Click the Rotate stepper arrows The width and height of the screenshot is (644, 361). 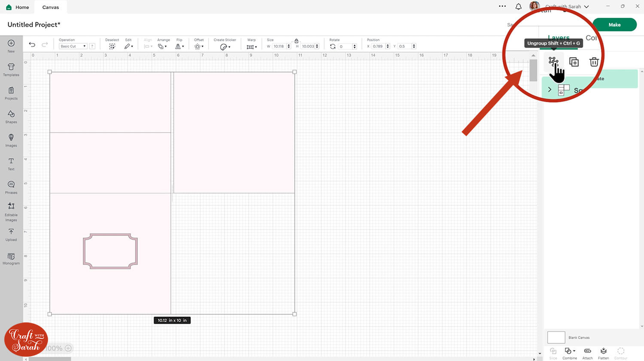[x=355, y=46]
